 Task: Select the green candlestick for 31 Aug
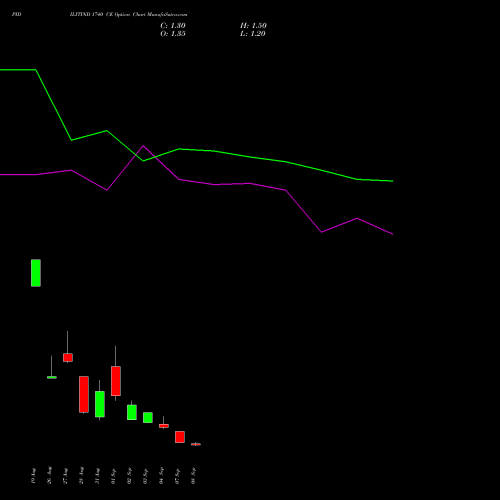click(100, 404)
